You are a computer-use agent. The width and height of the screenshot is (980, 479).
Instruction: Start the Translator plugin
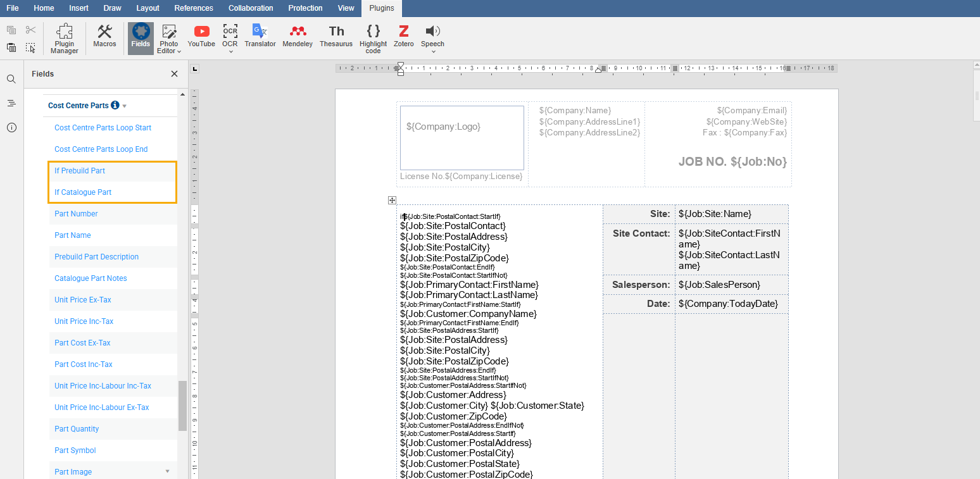[x=260, y=36]
